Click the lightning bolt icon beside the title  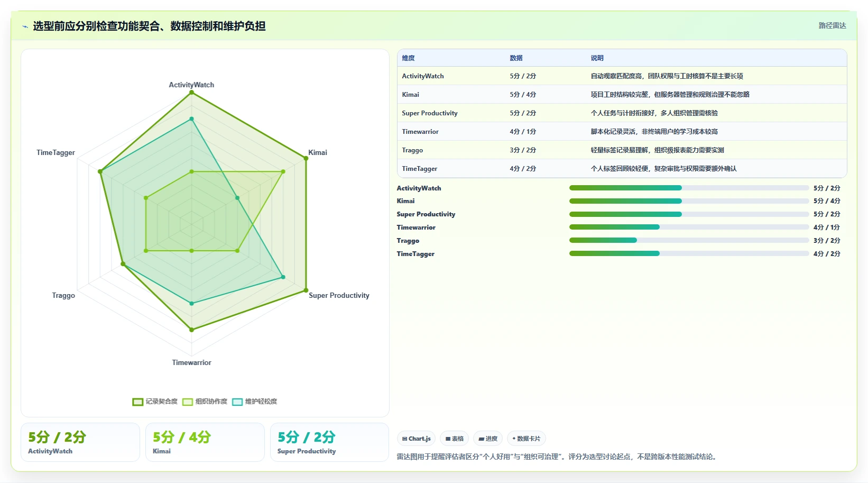click(x=25, y=26)
